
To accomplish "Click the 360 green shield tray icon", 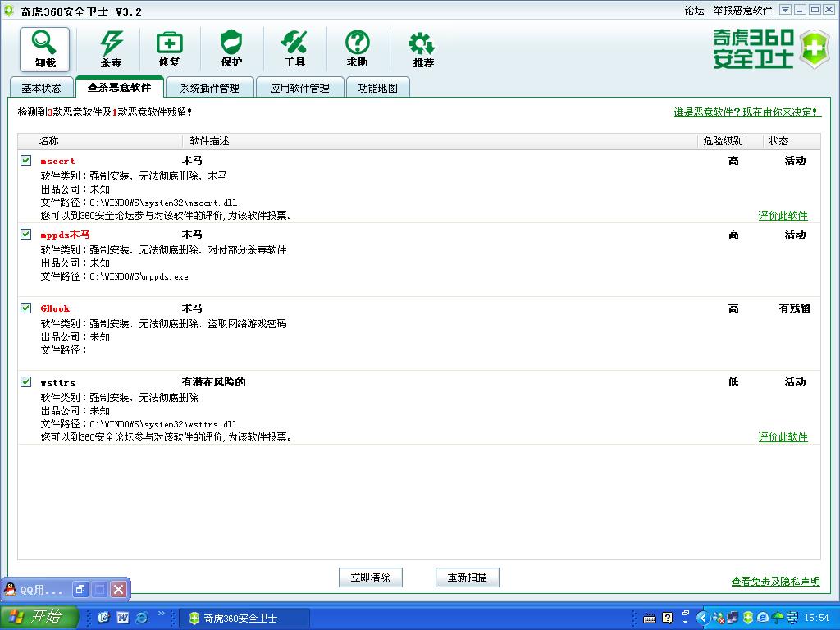I will pyautogui.click(x=748, y=619).
